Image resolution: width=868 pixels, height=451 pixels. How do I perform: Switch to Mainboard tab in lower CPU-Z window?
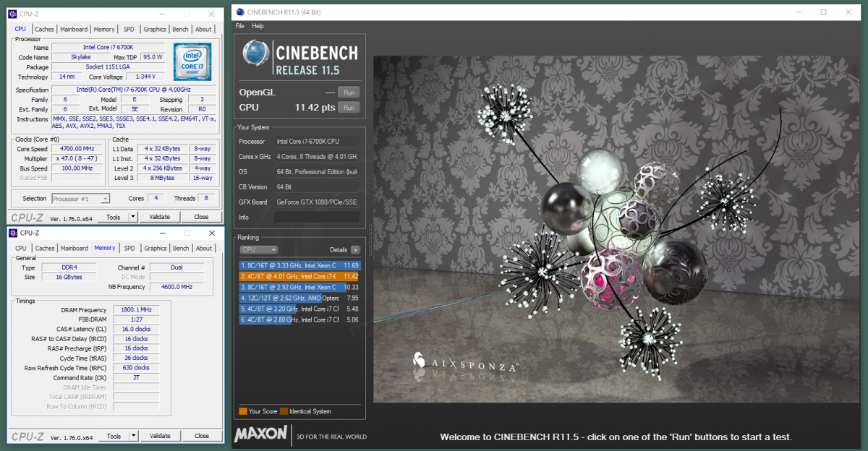pyautogui.click(x=74, y=249)
